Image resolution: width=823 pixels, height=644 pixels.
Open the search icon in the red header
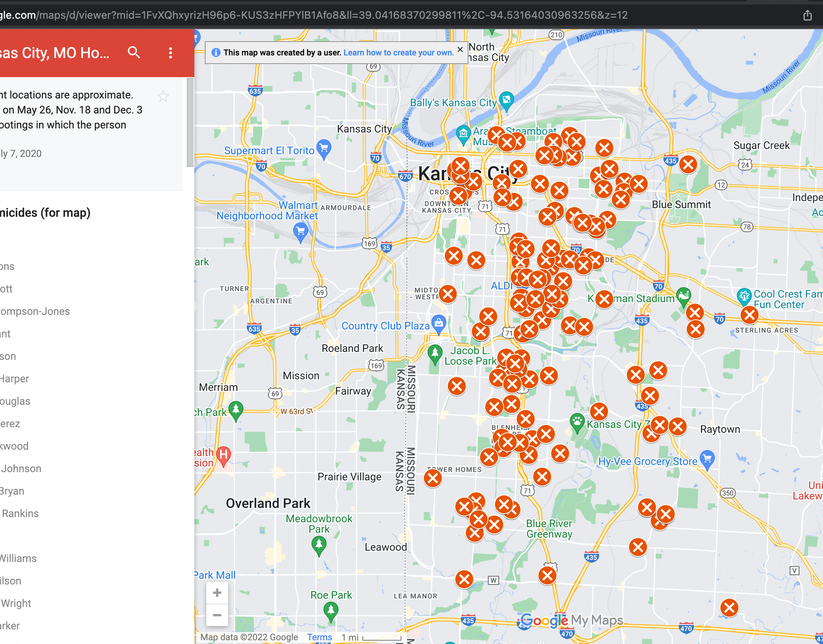click(x=134, y=52)
